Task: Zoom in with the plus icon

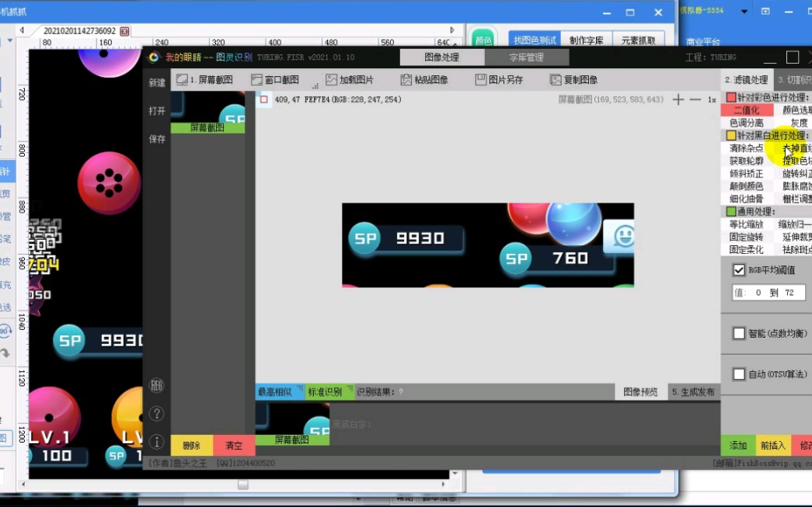Action: point(678,99)
